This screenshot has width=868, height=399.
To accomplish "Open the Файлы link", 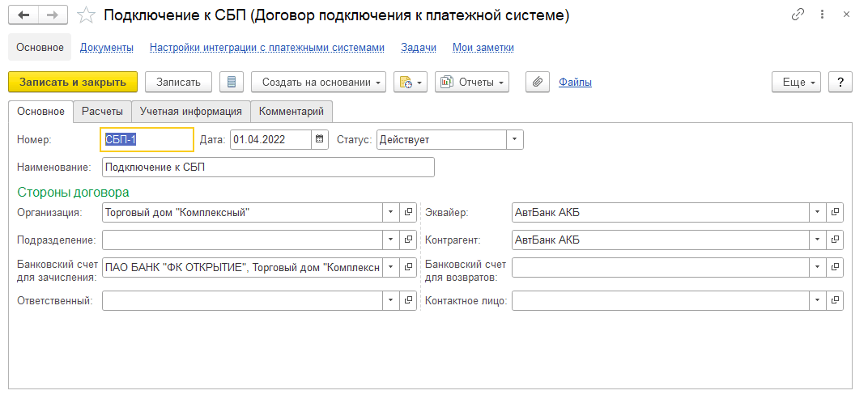I will [x=575, y=82].
